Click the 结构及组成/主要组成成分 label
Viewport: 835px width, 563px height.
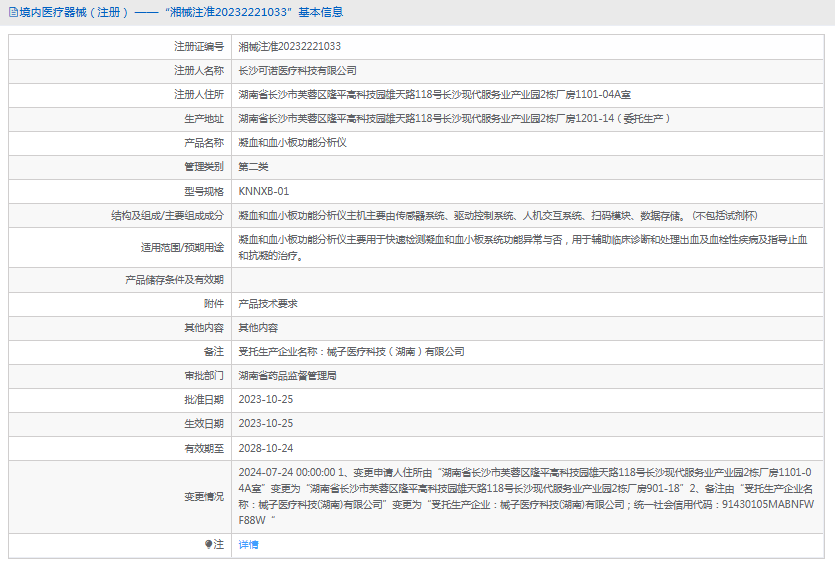point(167,216)
